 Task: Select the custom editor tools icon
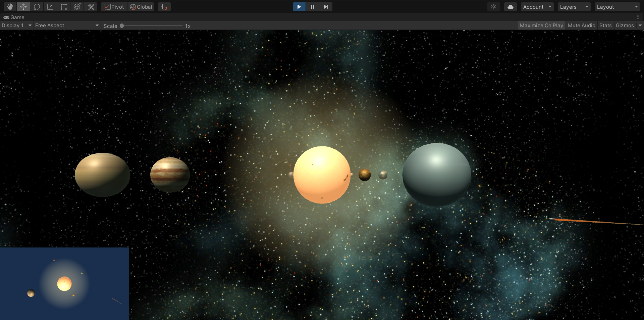(91, 6)
